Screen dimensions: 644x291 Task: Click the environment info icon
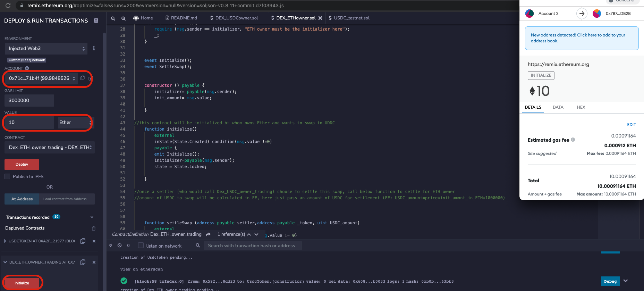[x=94, y=48]
